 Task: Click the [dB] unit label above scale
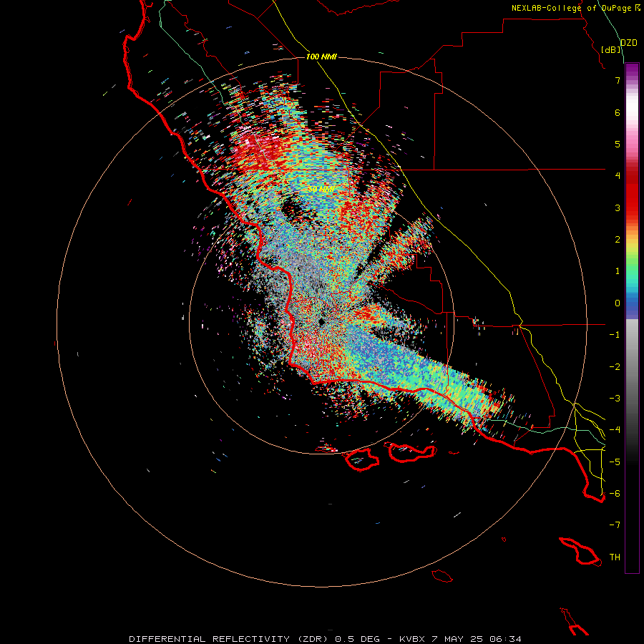click(611, 49)
